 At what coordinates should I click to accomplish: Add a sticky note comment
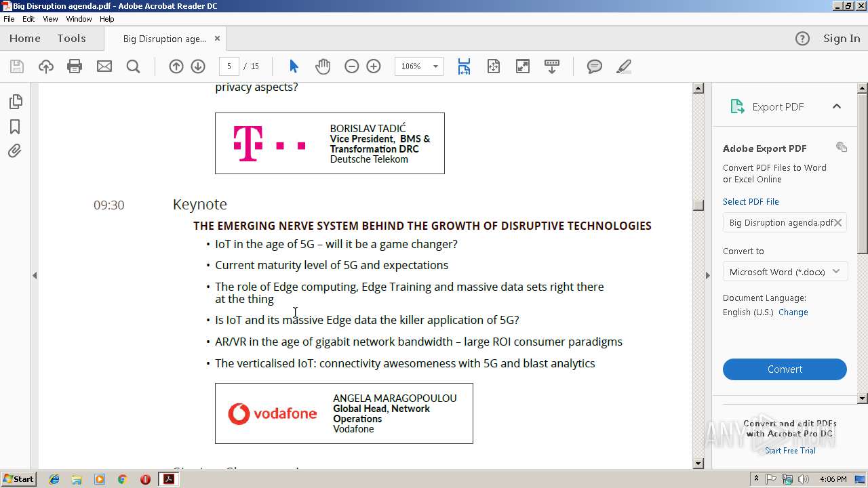[x=595, y=66]
